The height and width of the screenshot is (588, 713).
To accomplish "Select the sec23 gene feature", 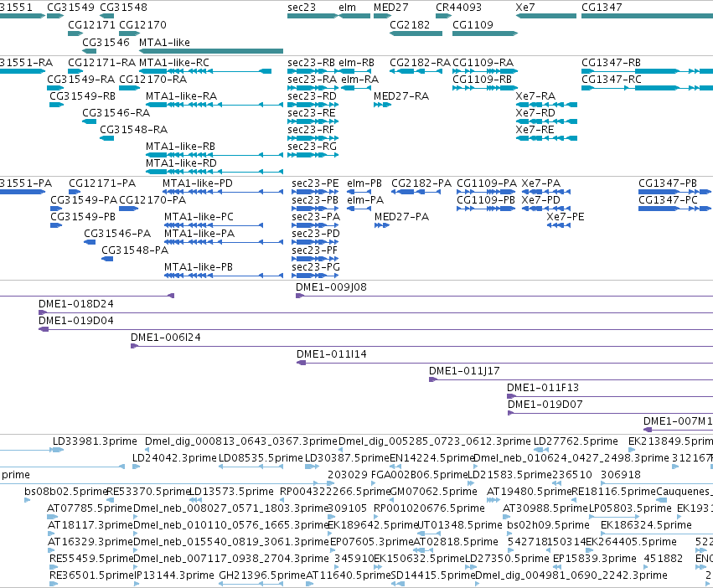I will (313, 16).
